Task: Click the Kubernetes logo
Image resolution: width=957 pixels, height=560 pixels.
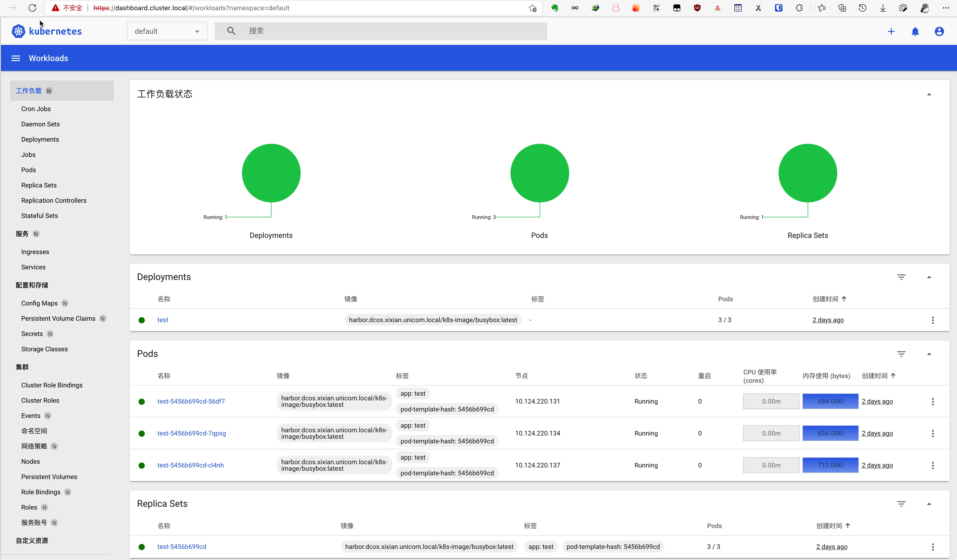Action: coord(47,31)
